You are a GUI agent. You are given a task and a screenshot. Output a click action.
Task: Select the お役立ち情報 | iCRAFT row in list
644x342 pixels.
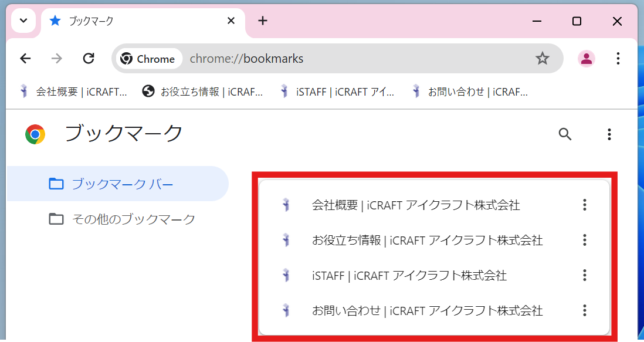pyautogui.click(x=434, y=240)
